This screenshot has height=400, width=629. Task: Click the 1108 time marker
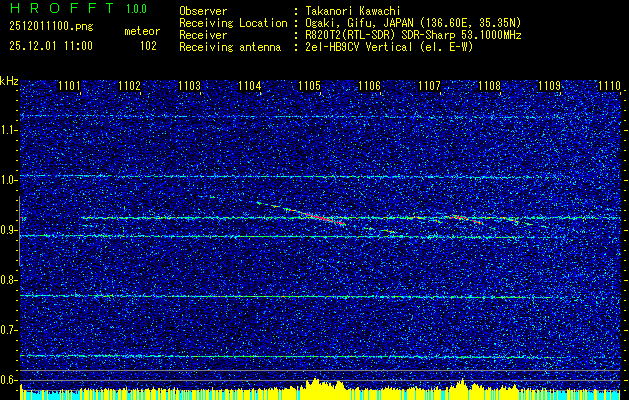tap(489, 87)
